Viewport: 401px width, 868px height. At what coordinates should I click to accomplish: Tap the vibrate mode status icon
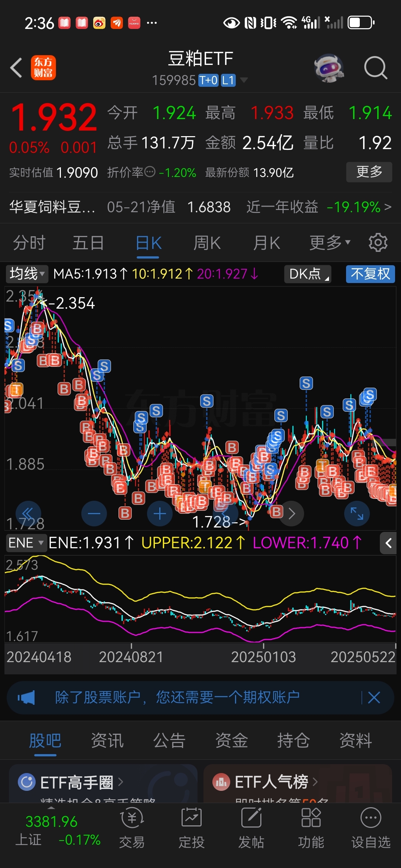click(268, 23)
